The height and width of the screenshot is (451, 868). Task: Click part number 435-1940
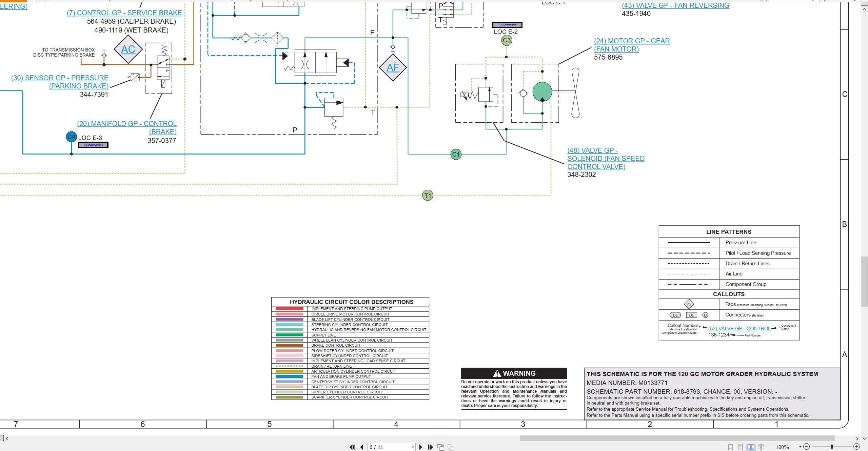click(x=636, y=14)
